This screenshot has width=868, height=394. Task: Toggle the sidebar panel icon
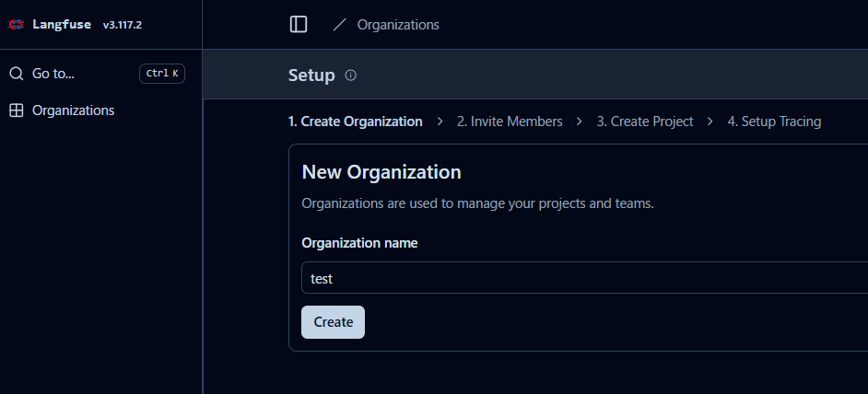299,25
